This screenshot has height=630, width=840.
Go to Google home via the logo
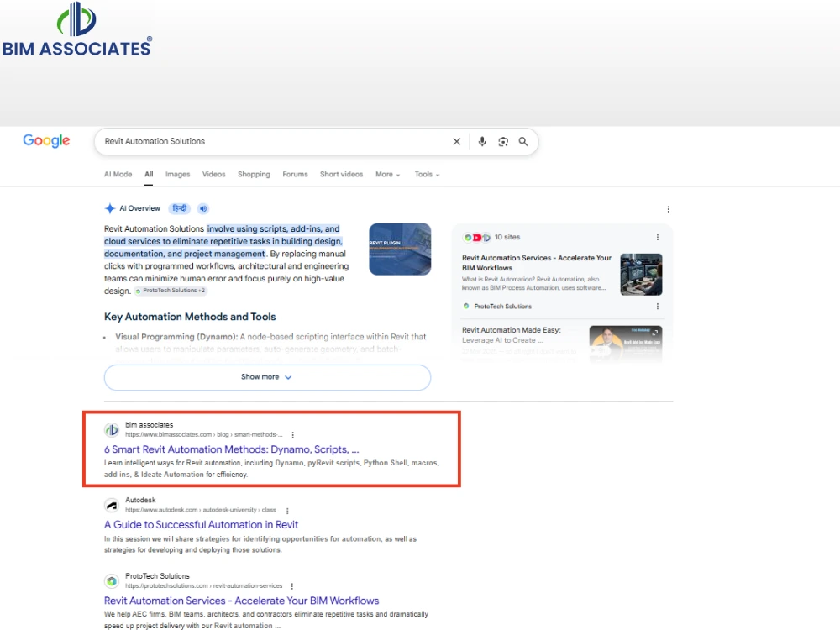tap(46, 141)
